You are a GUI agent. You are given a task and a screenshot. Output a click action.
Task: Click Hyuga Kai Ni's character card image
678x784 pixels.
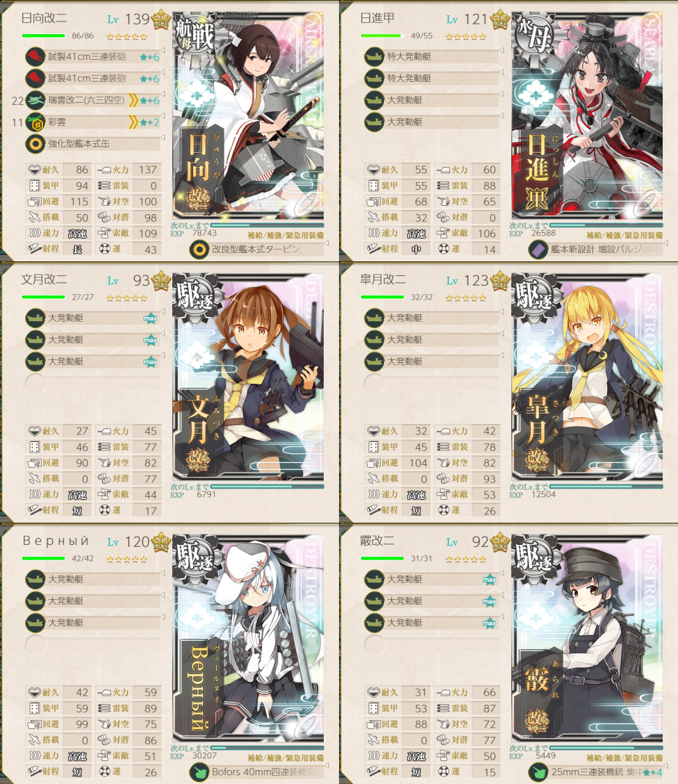(248, 116)
